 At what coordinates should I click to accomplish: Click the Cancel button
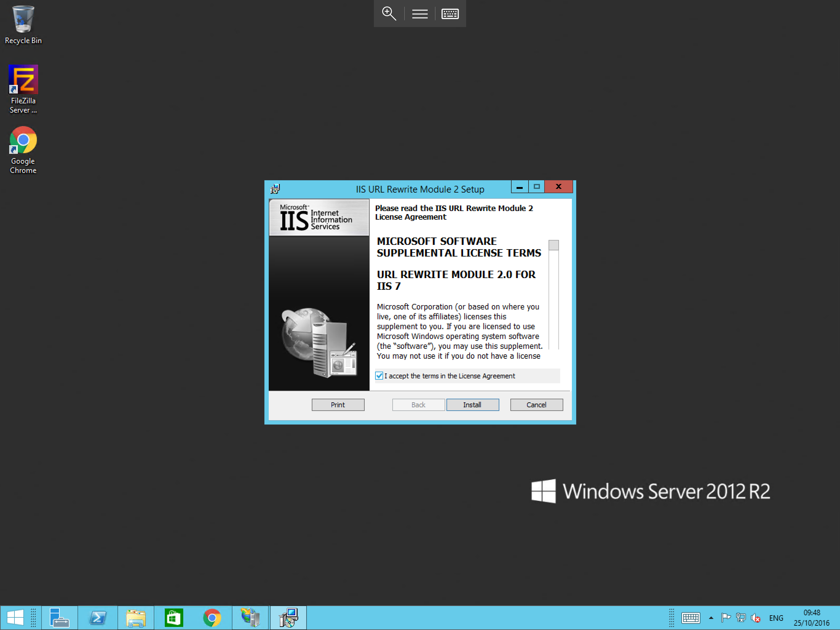(x=536, y=405)
